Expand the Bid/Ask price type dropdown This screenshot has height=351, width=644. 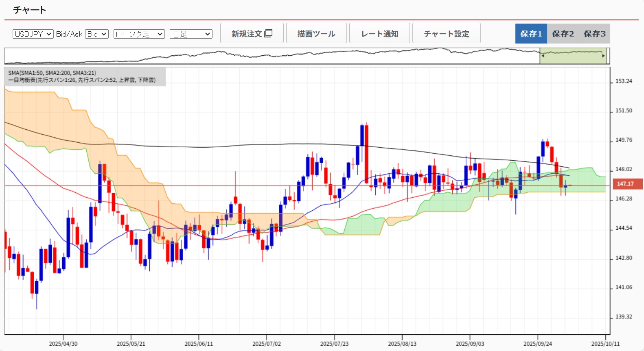[96, 34]
